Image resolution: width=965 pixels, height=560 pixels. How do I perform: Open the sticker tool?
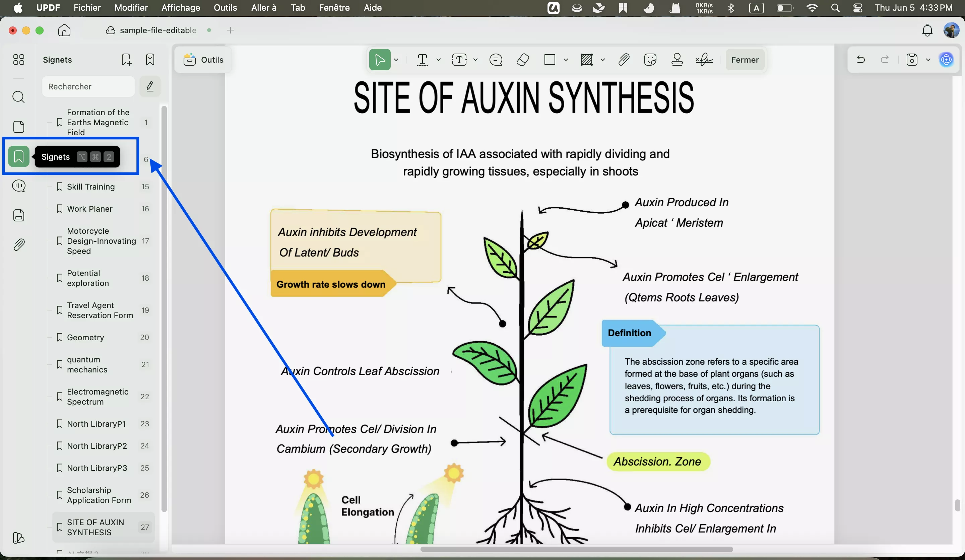(650, 60)
